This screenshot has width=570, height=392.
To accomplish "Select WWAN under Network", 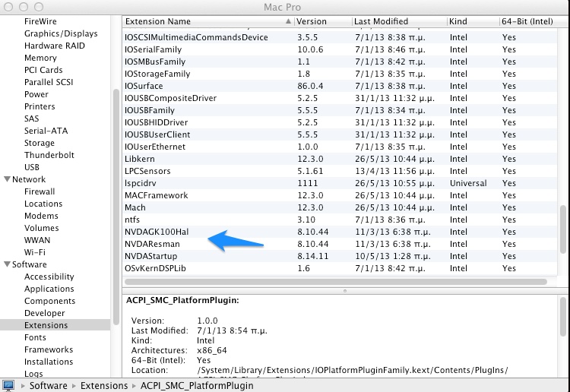I will click(37, 240).
